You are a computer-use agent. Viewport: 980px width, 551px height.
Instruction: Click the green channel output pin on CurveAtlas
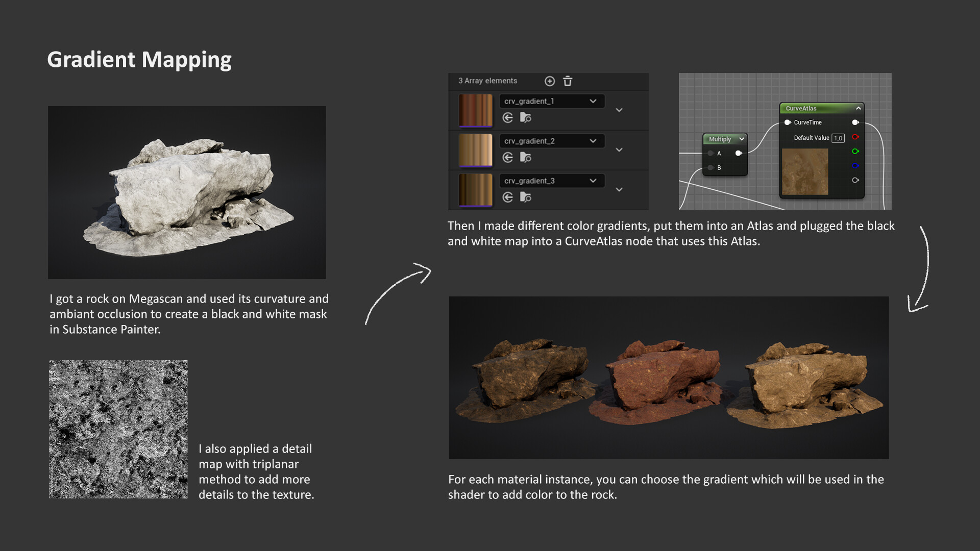tap(855, 151)
